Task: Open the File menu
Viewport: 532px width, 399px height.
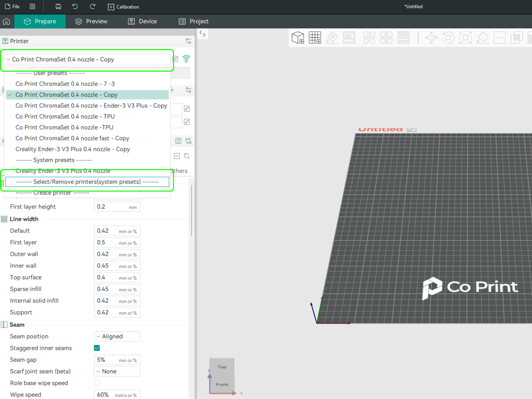Action: 12,6
